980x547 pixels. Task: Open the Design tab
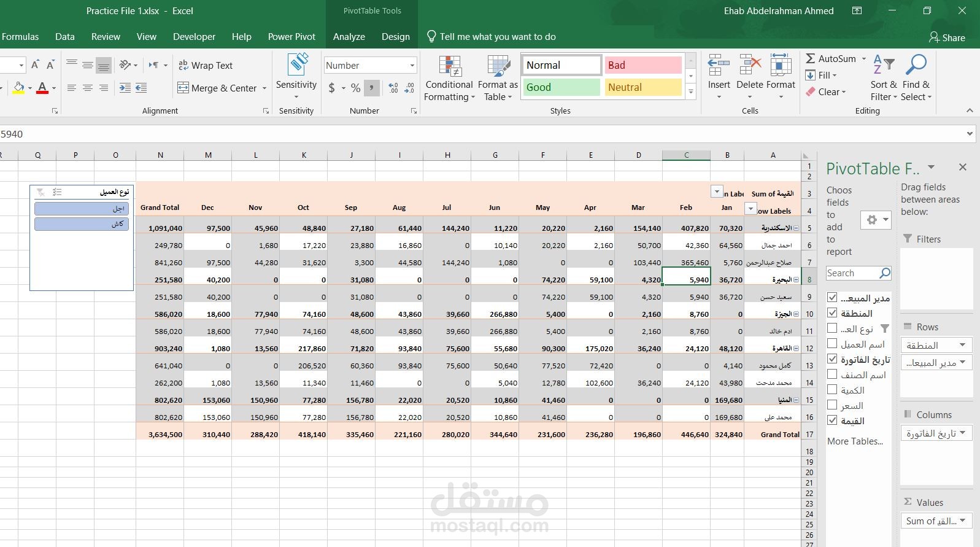tap(396, 37)
